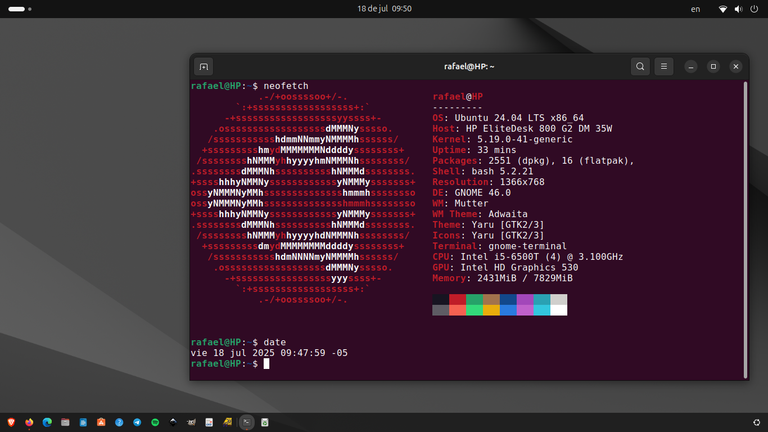Open the terminal hamburger menu

coord(664,67)
